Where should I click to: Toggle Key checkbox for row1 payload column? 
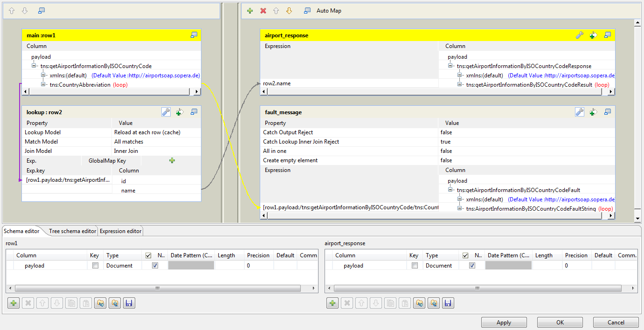pos(95,266)
